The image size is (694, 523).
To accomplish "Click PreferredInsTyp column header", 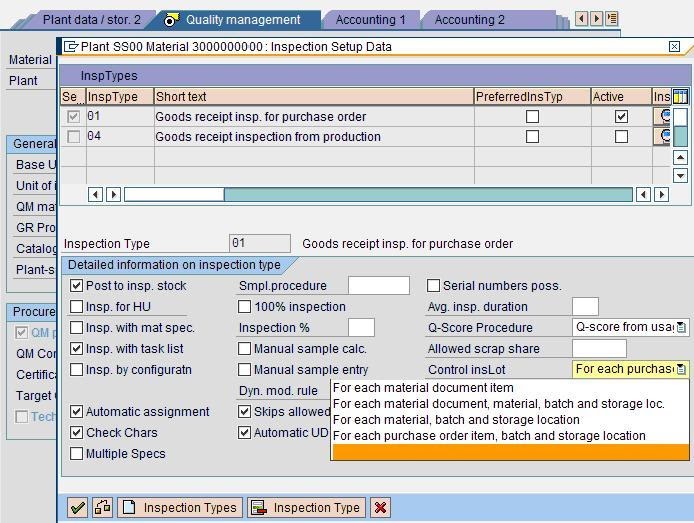I will point(532,96).
